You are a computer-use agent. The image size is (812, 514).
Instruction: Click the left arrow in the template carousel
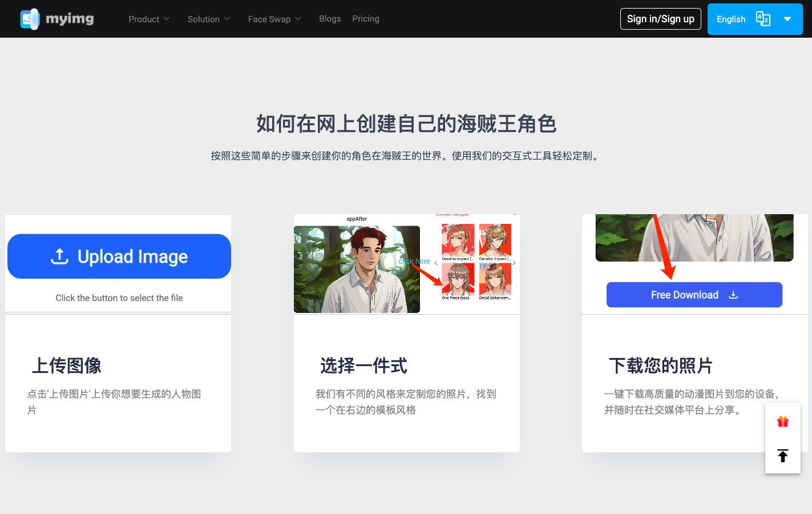436,262
